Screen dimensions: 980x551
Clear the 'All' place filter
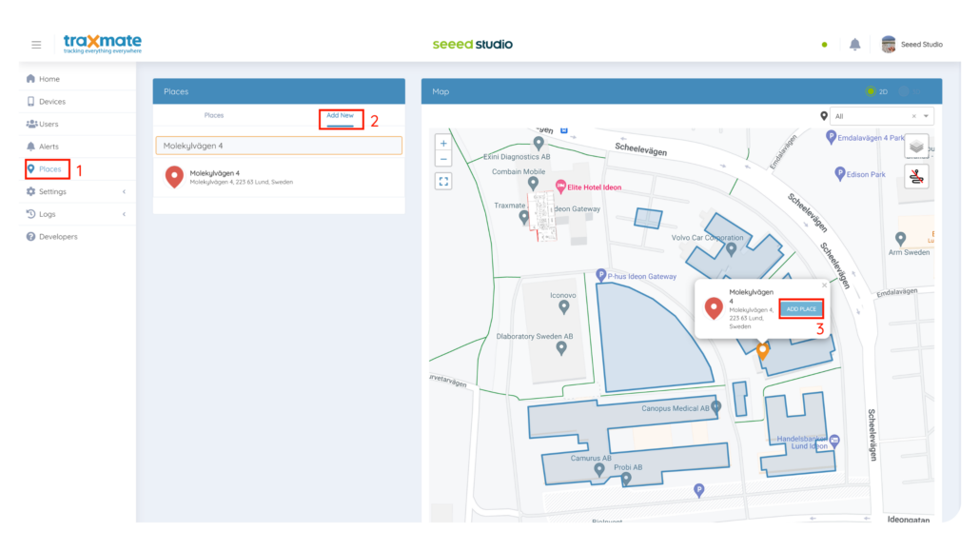click(x=913, y=116)
